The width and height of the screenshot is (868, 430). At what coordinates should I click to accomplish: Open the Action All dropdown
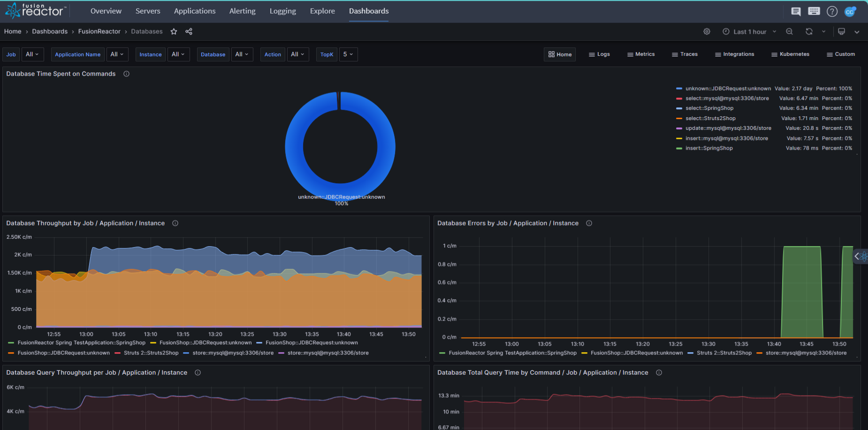tap(298, 54)
